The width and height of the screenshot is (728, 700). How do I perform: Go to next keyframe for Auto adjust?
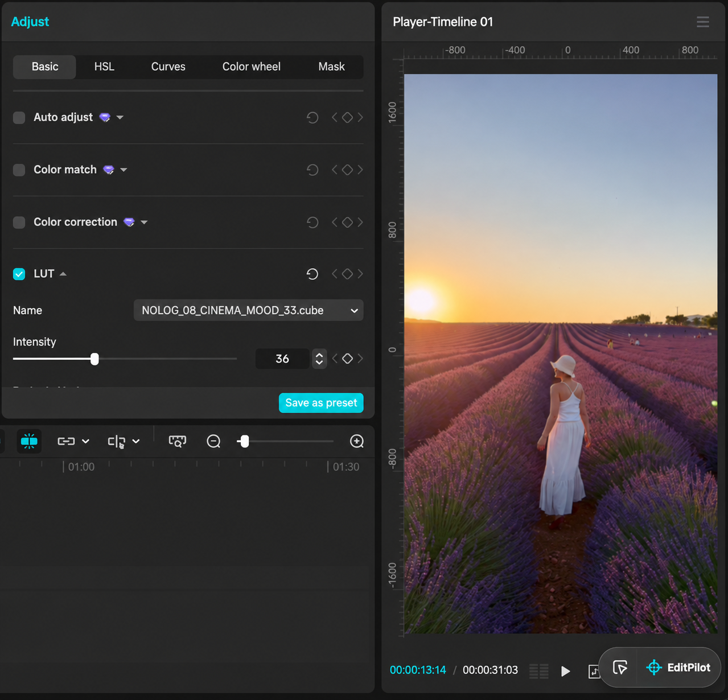(x=360, y=117)
